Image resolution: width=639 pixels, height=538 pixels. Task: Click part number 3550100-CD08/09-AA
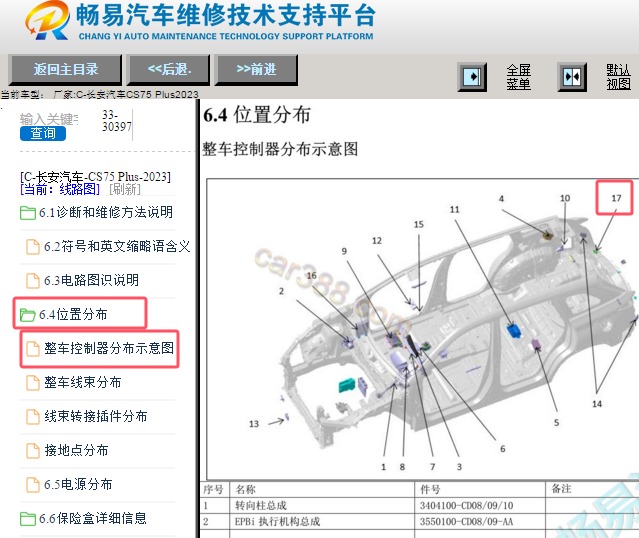[x=466, y=522]
